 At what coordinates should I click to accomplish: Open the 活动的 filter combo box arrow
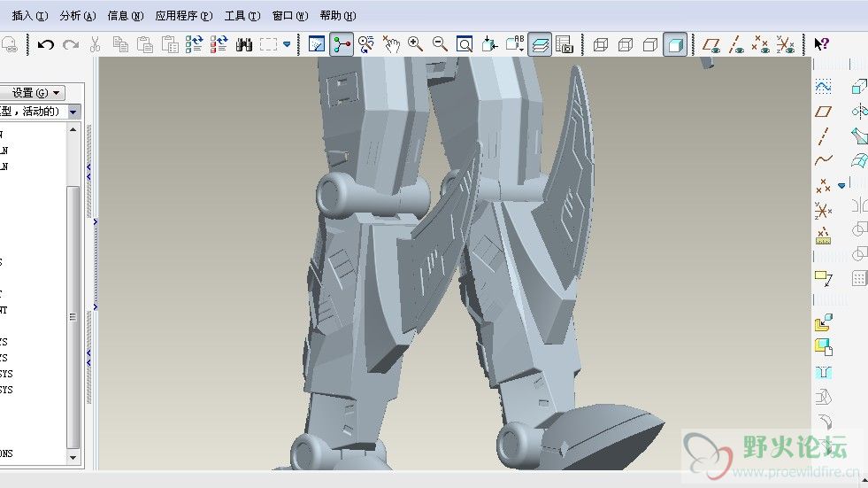(73, 112)
